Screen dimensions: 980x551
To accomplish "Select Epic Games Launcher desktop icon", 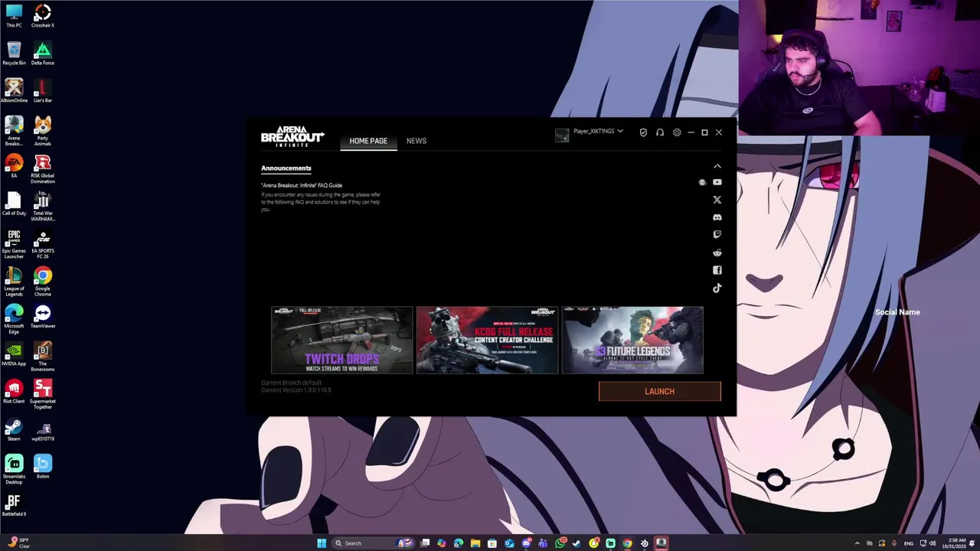I will pos(14,244).
